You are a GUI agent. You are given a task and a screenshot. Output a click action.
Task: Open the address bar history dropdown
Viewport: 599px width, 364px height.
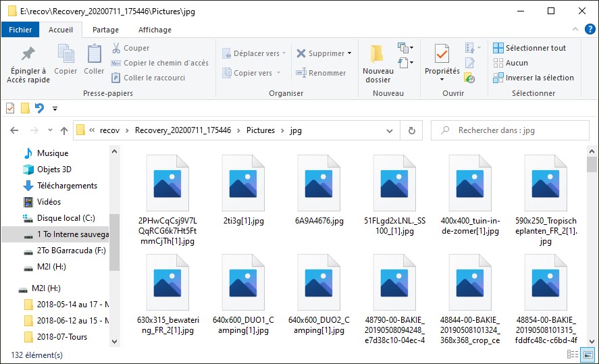click(390, 130)
